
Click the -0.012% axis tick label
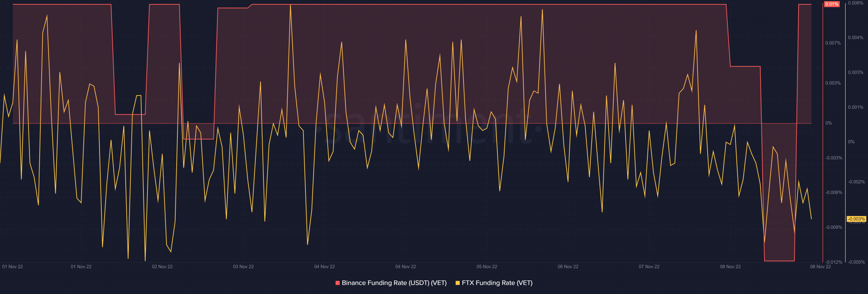(x=834, y=262)
